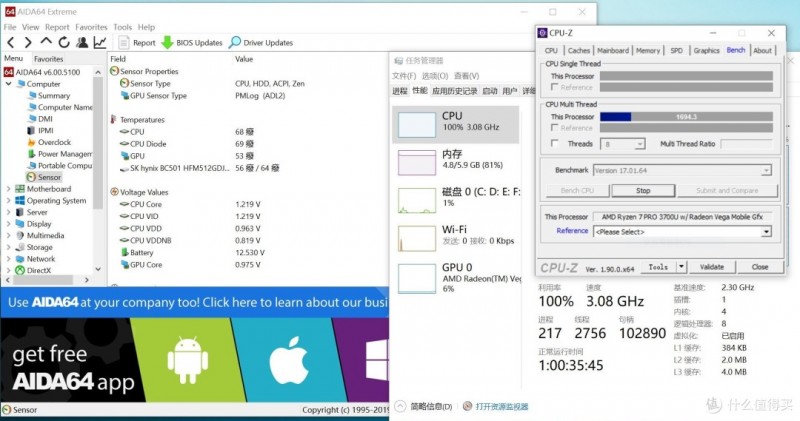Screen dimensions: 800x421
Task: Expand the Motherboard tree node
Action: pos(8,189)
